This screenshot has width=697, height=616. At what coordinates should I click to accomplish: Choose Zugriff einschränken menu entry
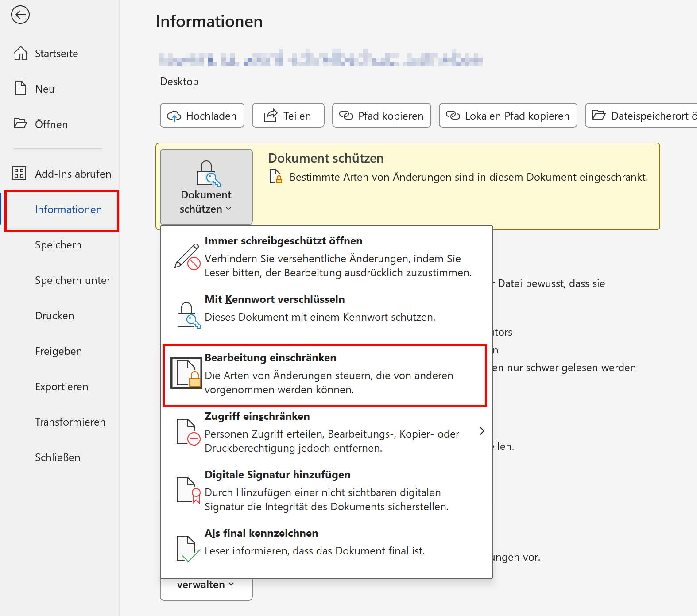click(x=327, y=432)
